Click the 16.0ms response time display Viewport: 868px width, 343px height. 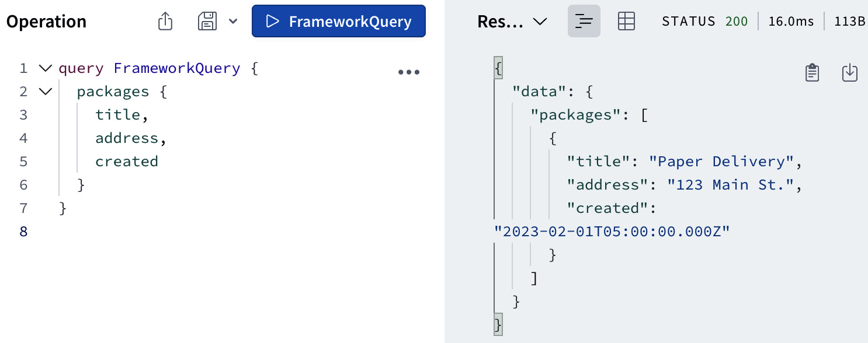pyautogui.click(x=791, y=21)
